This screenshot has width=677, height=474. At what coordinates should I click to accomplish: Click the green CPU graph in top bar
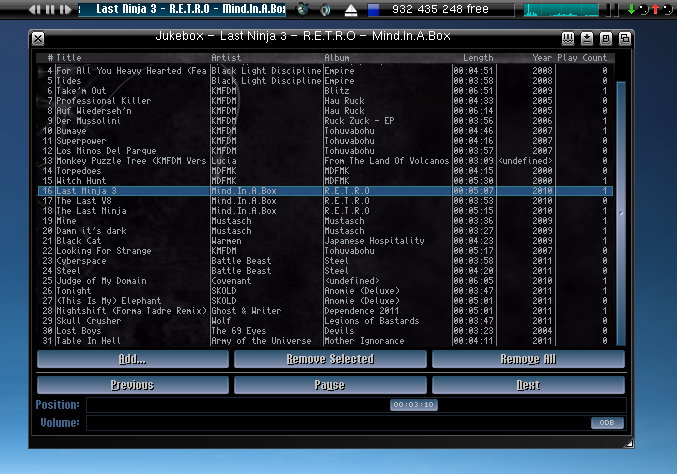click(561, 10)
